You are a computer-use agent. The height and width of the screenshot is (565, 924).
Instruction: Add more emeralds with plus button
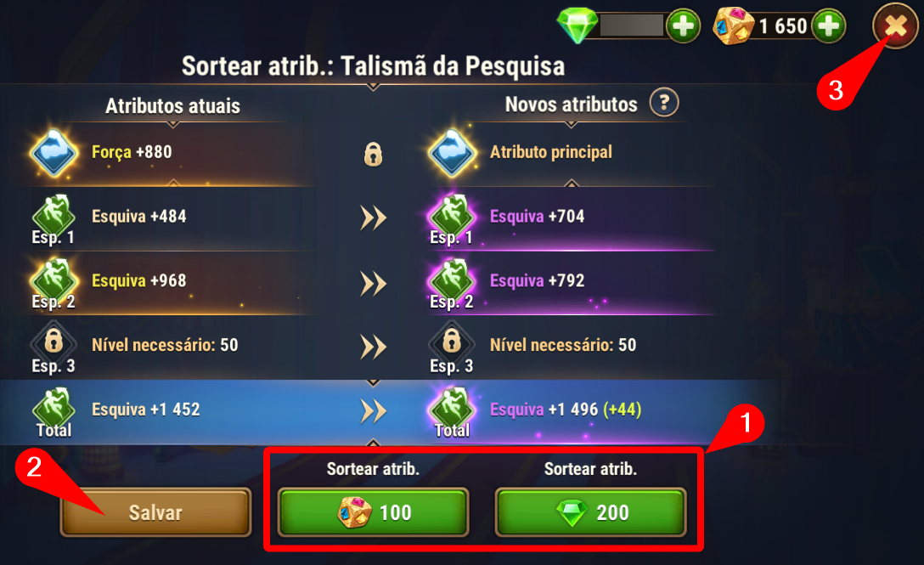pos(683,26)
